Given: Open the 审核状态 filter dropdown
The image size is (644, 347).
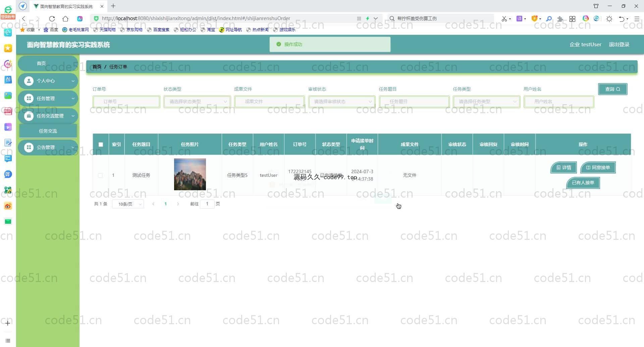Looking at the screenshot, I should [x=342, y=101].
